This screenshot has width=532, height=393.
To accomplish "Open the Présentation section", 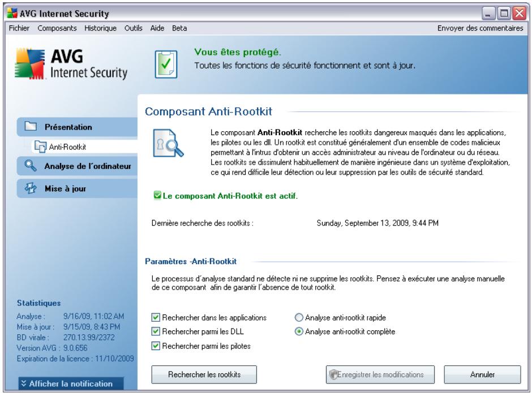I will 78,127.
